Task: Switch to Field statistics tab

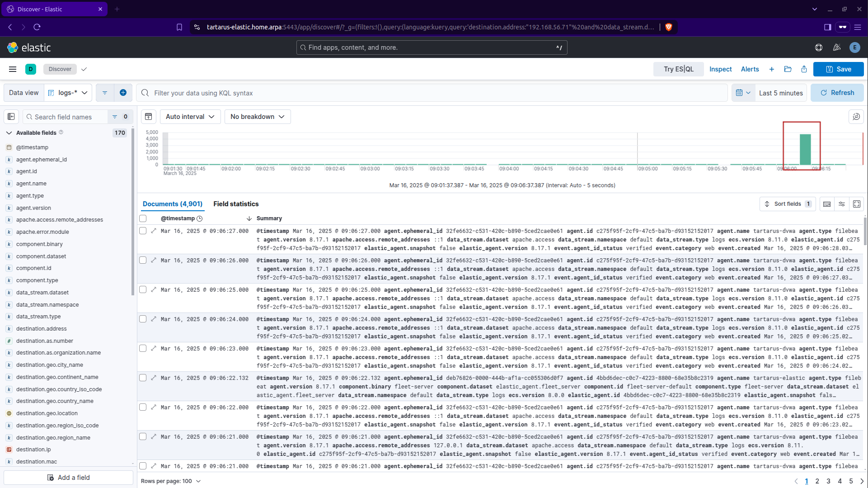Action: [x=235, y=204]
